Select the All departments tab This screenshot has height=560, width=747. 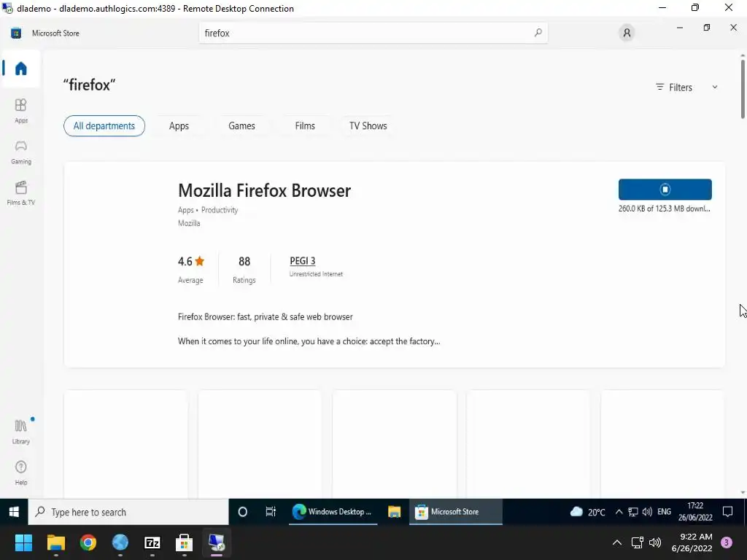pyautogui.click(x=104, y=125)
